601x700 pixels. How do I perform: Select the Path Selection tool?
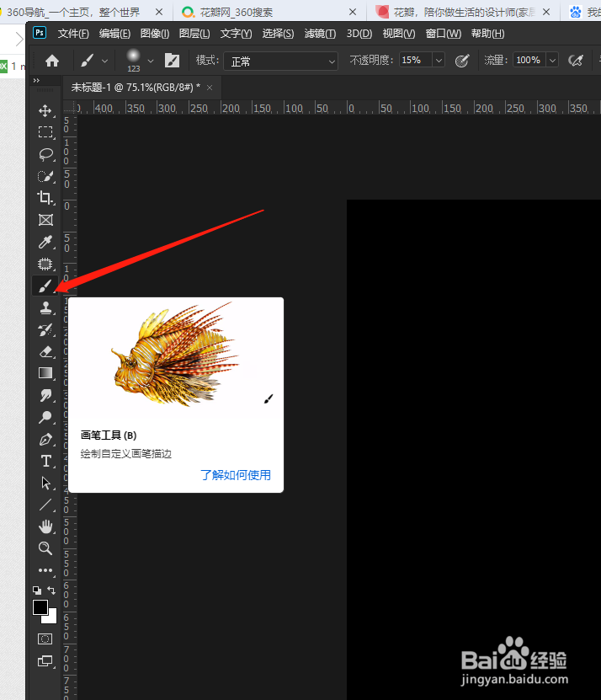coord(45,483)
